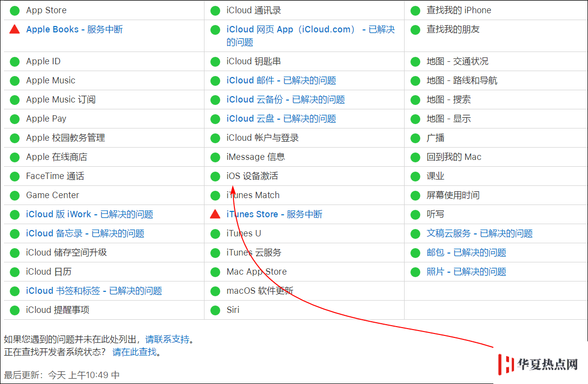Click green status dot beside 广播
The height and width of the screenshot is (384, 588).
pyautogui.click(x=415, y=138)
